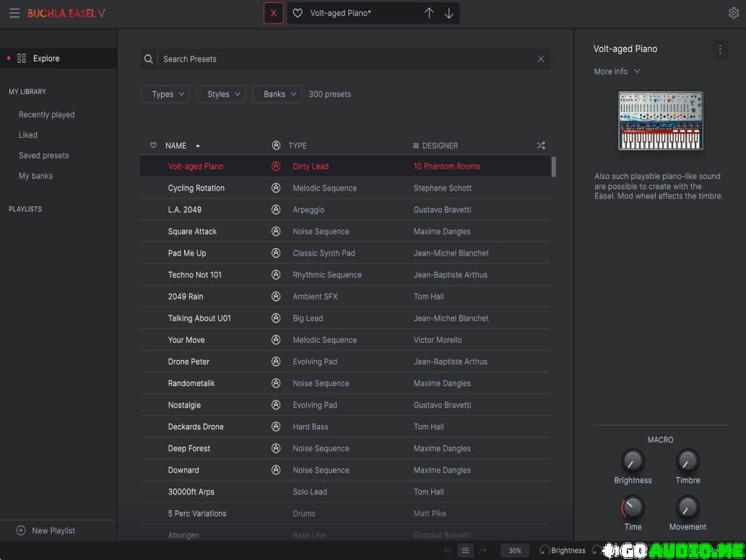
Task: Select the Deckards Drone preset
Action: [345, 427]
